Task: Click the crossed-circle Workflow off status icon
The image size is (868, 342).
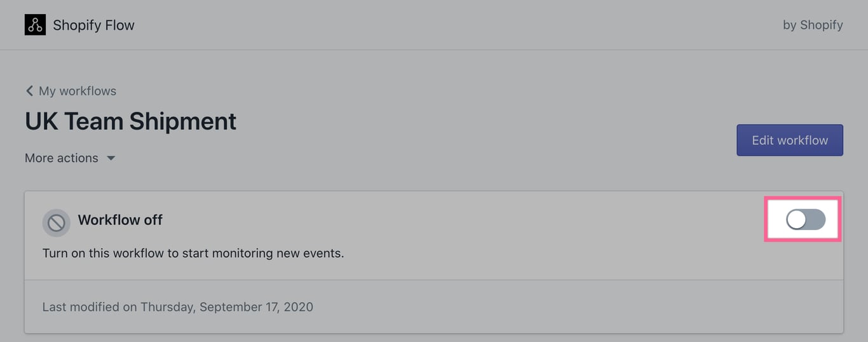Action: pyautogui.click(x=56, y=222)
